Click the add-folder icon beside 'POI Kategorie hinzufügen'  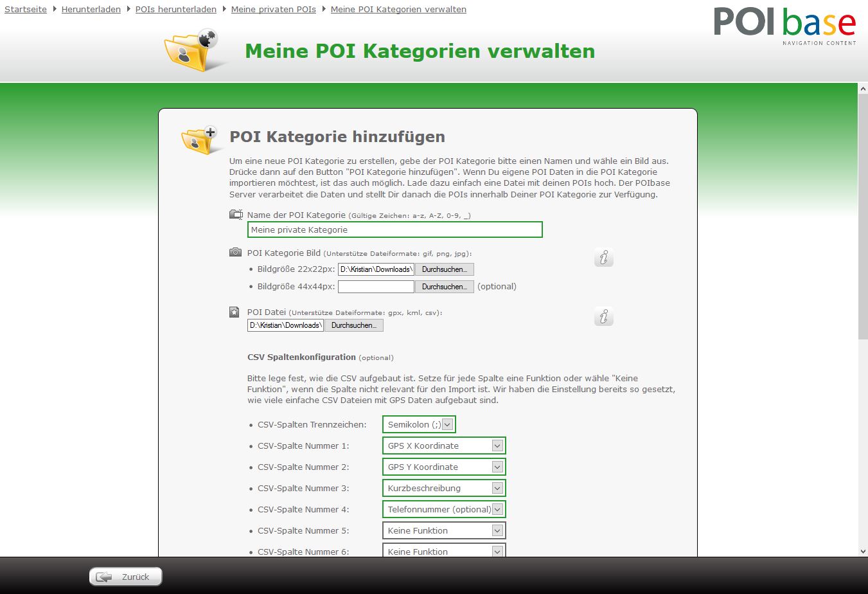[x=200, y=139]
